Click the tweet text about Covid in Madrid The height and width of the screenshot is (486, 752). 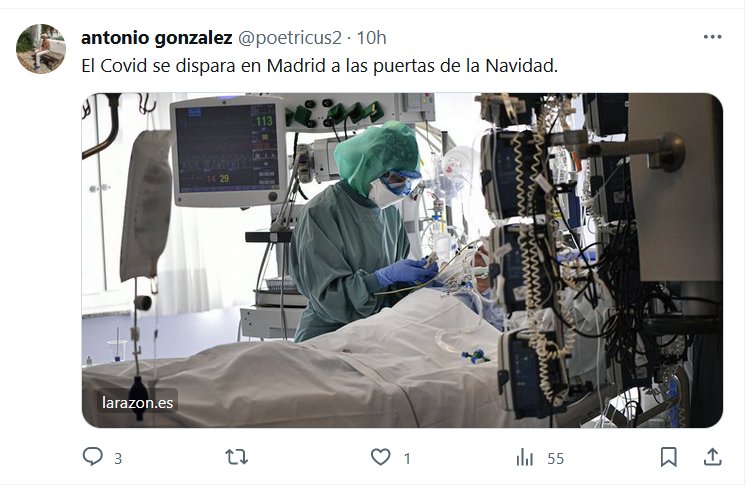pos(319,66)
